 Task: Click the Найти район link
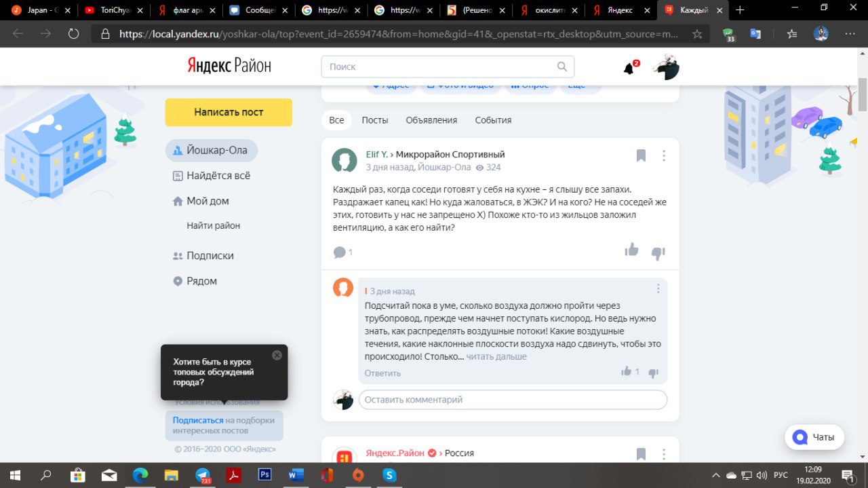[214, 225]
